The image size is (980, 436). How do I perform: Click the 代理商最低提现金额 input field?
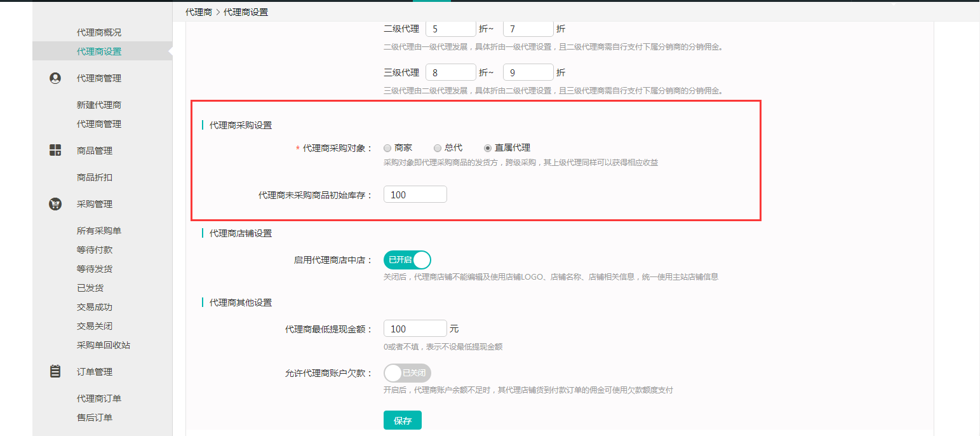tap(415, 329)
